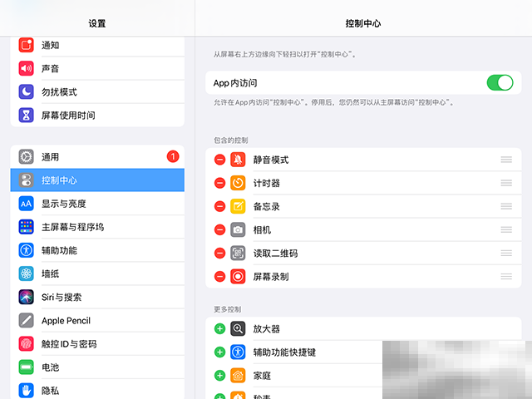Remove 屏幕录制 with its red minus
This screenshot has width=532, height=399.
tap(219, 277)
